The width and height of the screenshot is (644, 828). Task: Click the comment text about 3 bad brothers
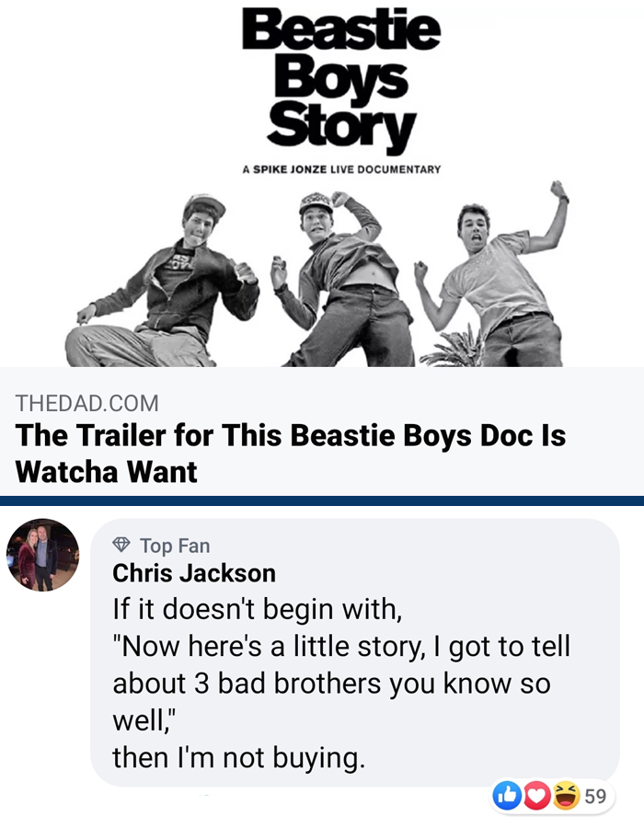point(341,683)
